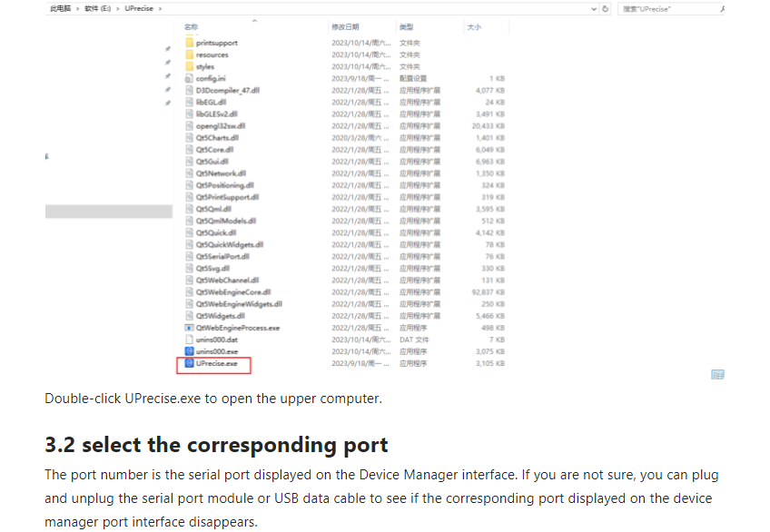Select the Qt5Widgets.dll file name
770x532 pixels.
point(221,316)
